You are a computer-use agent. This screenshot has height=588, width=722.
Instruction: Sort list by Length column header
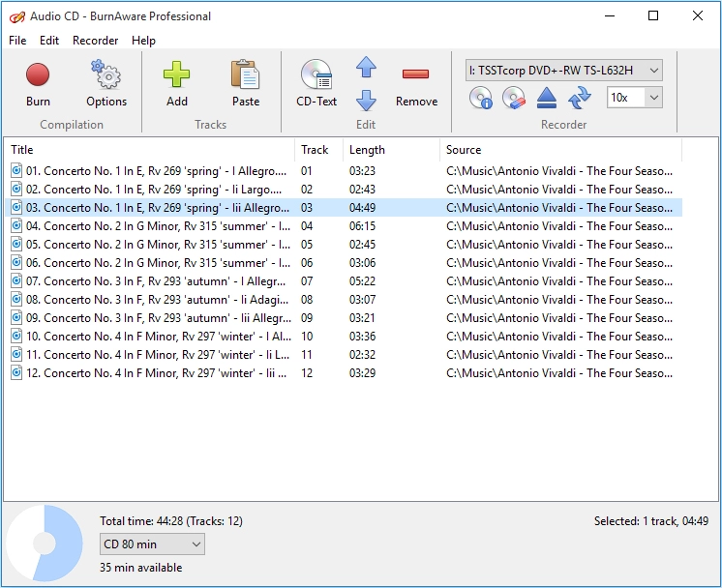coord(391,150)
